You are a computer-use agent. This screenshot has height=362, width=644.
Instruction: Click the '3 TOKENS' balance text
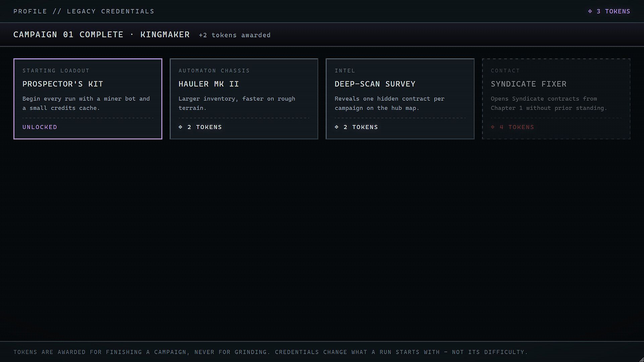tap(613, 11)
